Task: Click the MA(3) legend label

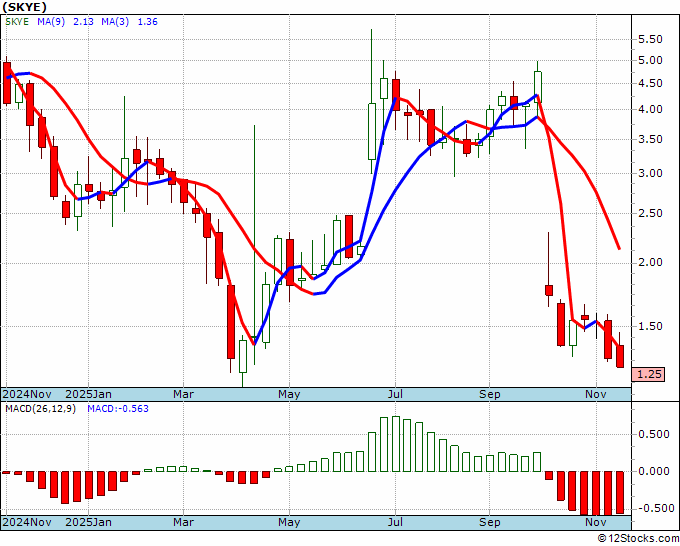Action: pyautogui.click(x=115, y=22)
